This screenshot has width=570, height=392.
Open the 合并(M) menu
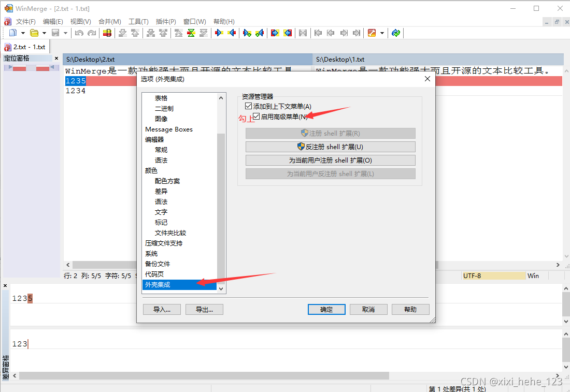click(x=110, y=21)
